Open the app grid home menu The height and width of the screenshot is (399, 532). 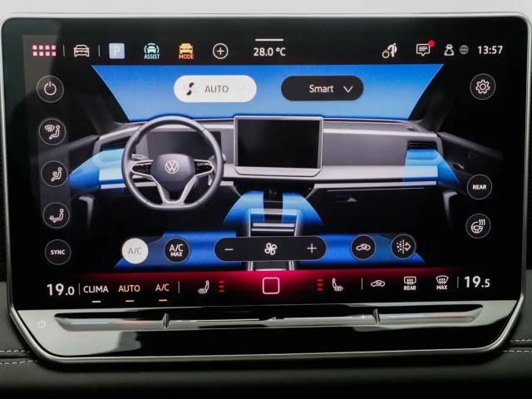[x=44, y=51]
